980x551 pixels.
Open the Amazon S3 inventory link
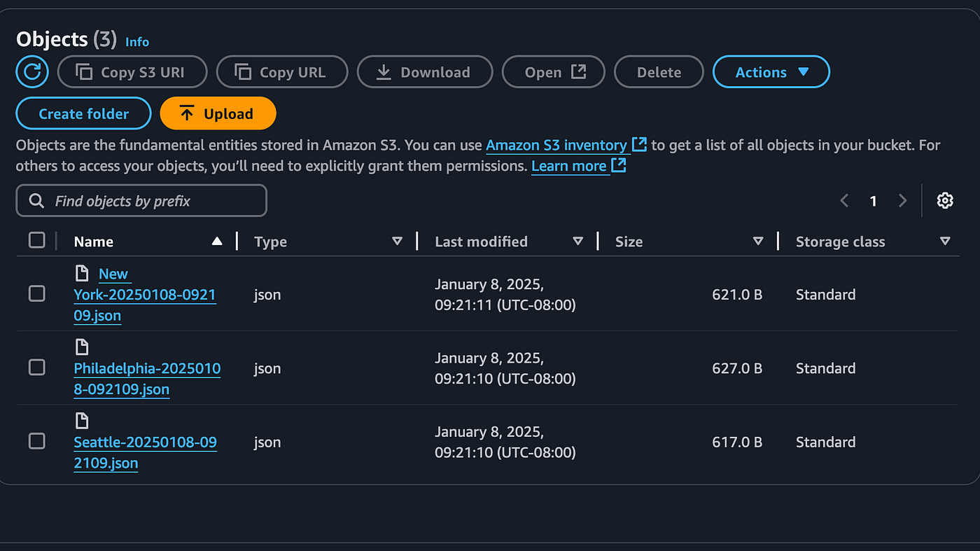[x=566, y=145]
